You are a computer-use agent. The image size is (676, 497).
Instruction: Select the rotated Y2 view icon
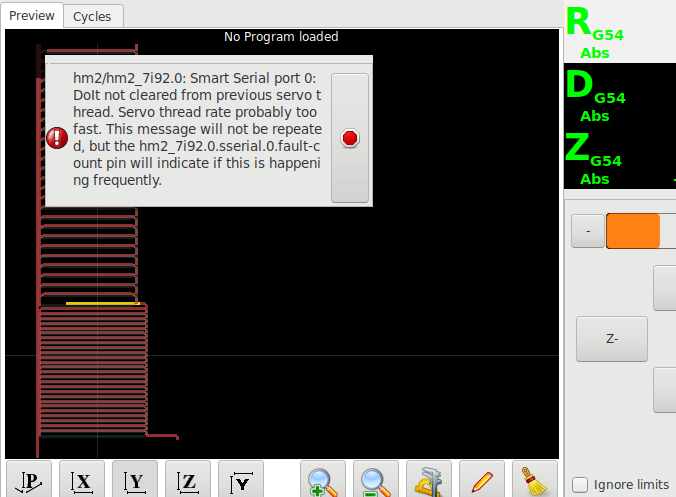241,480
